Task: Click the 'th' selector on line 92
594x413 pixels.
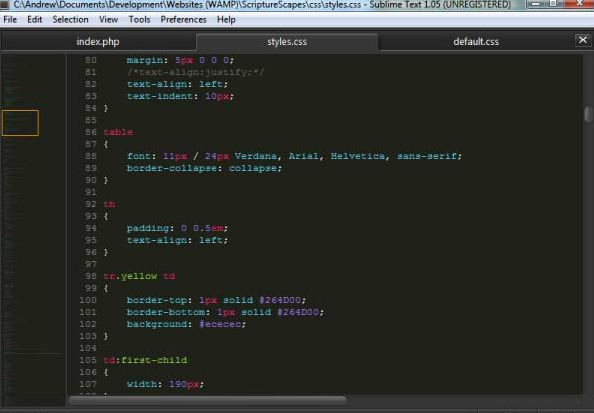Action: (x=109, y=204)
